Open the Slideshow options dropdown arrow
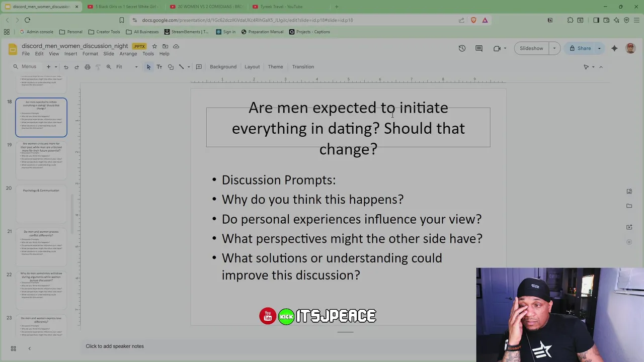 554,48
